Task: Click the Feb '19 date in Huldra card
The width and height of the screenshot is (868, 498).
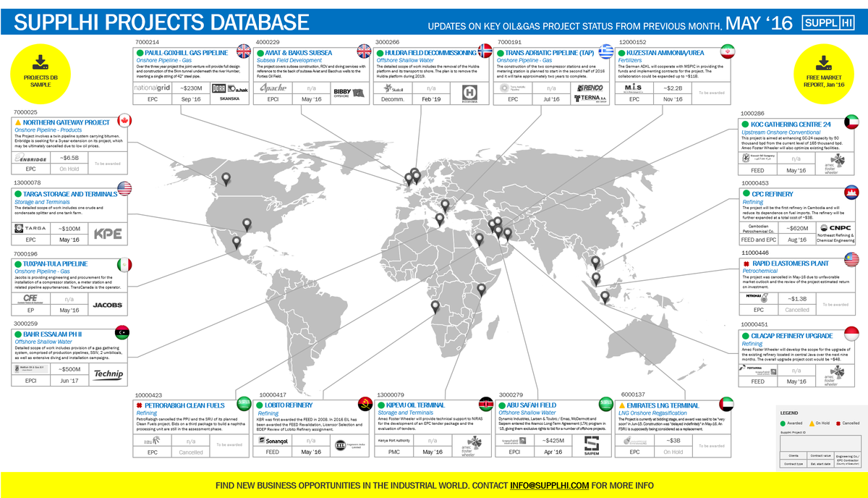Action: (433, 98)
